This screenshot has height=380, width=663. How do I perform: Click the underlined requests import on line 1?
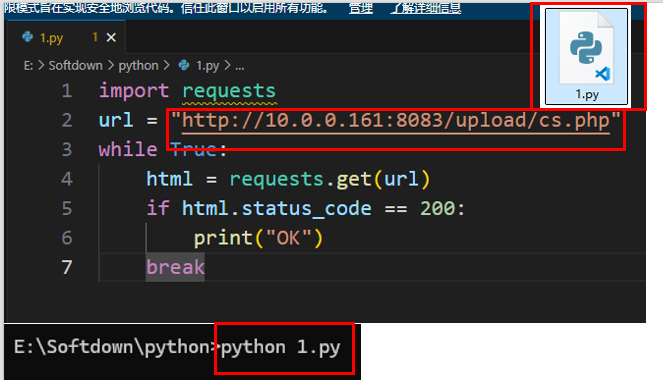coord(229,91)
